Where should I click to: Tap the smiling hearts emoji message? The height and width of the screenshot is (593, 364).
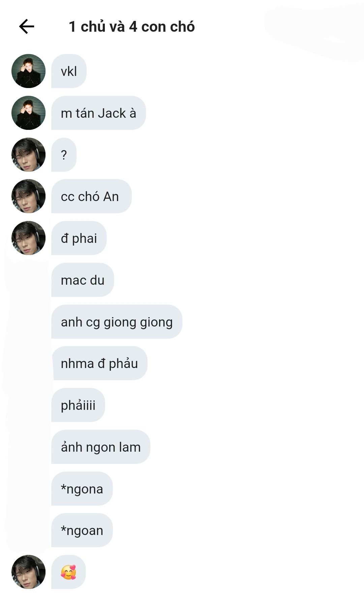pos(68,572)
